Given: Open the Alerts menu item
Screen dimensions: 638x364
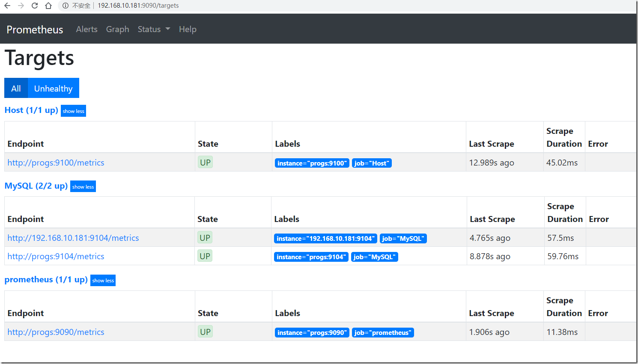Looking at the screenshot, I should (87, 29).
